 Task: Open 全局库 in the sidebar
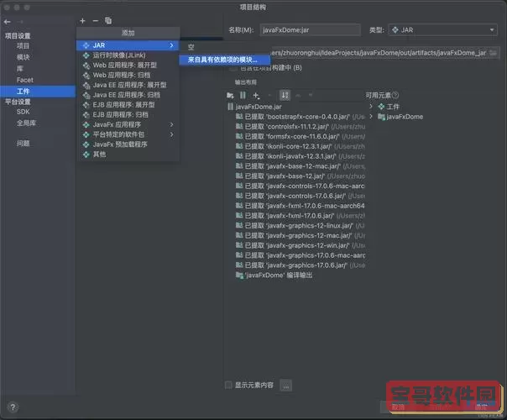(x=26, y=123)
